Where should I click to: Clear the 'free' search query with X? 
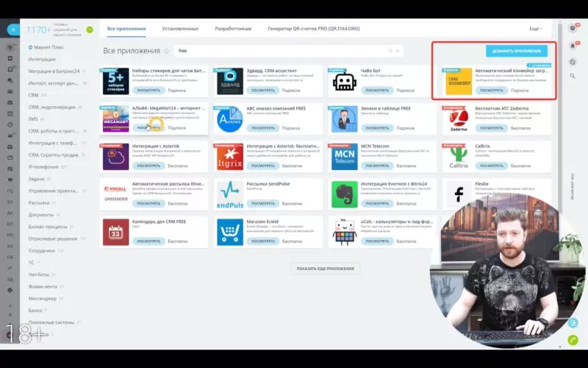(x=398, y=51)
